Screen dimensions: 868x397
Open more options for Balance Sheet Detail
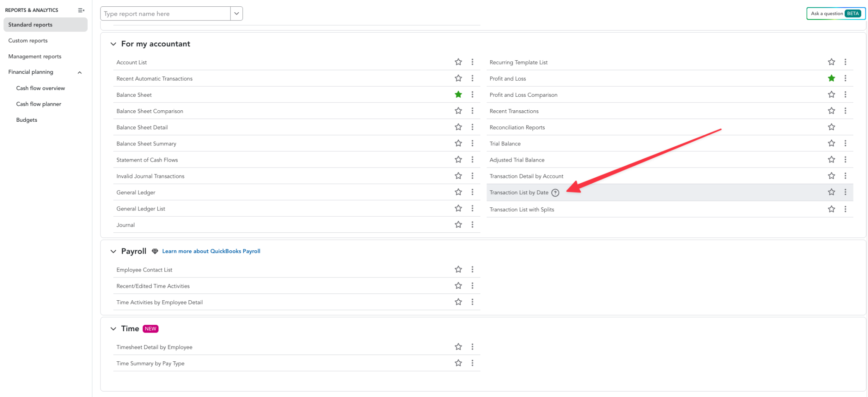click(x=472, y=127)
